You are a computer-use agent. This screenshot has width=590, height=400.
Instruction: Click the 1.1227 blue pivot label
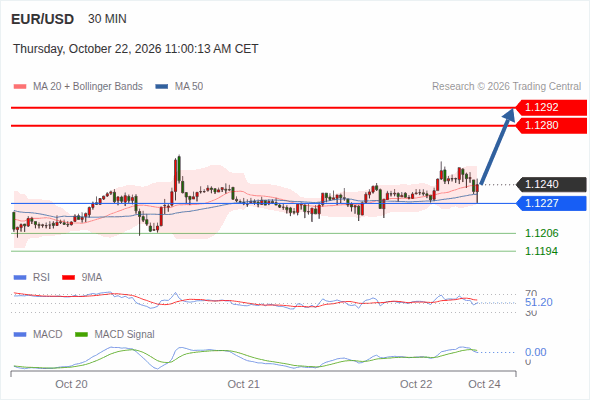click(551, 203)
